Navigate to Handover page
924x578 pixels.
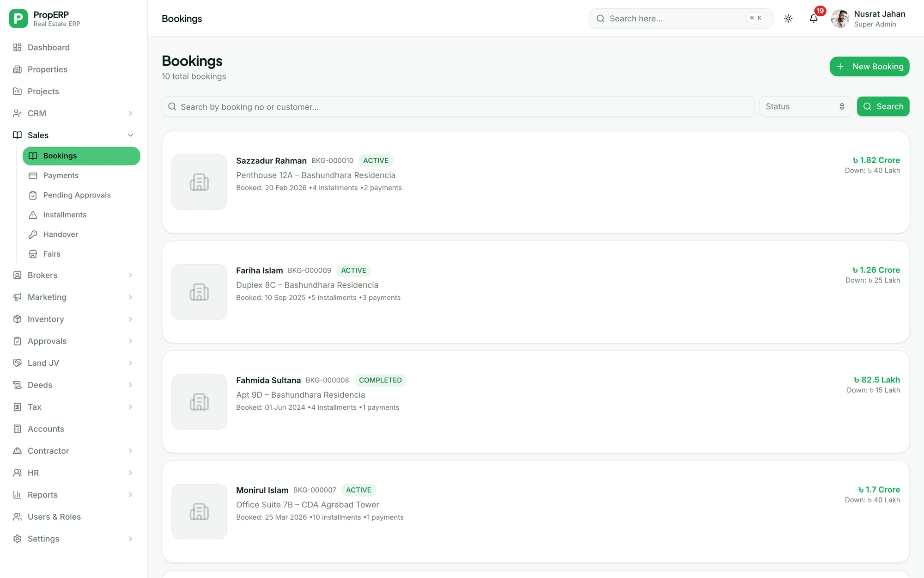tap(81, 234)
